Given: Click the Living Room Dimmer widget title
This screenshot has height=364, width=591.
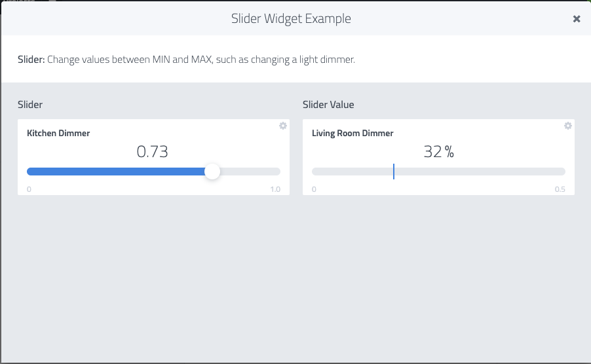Looking at the screenshot, I should click(353, 134).
